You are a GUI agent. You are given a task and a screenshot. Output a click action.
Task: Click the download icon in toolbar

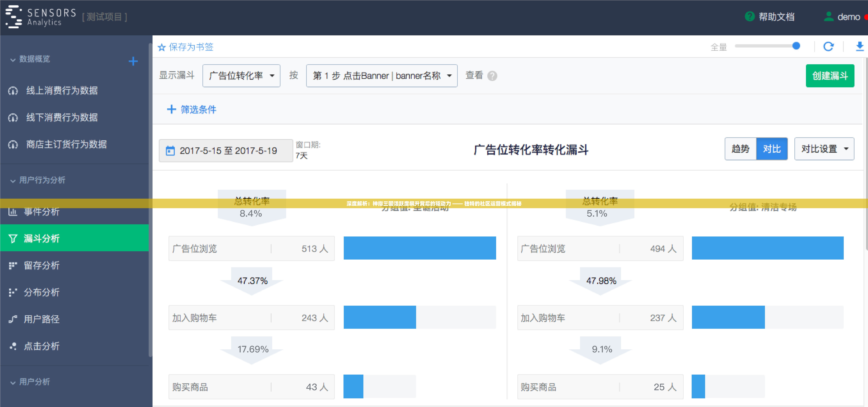[x=860, y=47]
